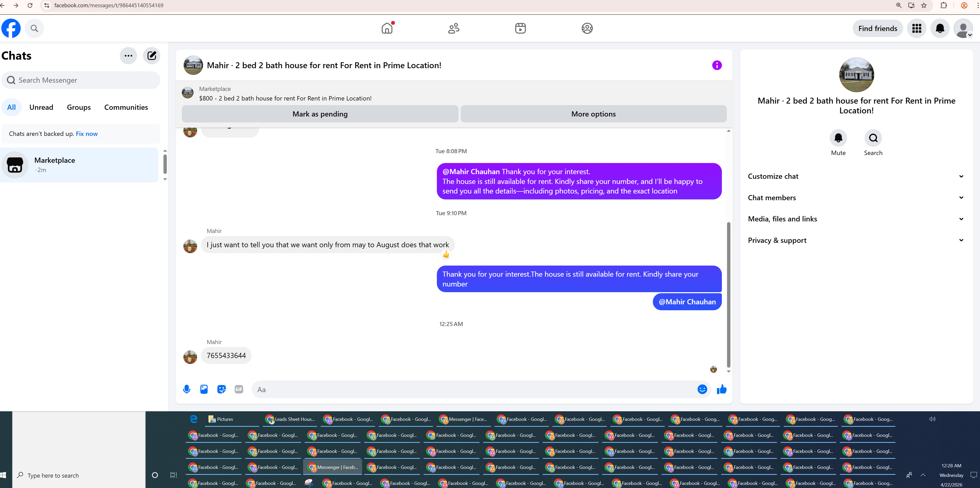Click the Fix now link

[87, 134]
